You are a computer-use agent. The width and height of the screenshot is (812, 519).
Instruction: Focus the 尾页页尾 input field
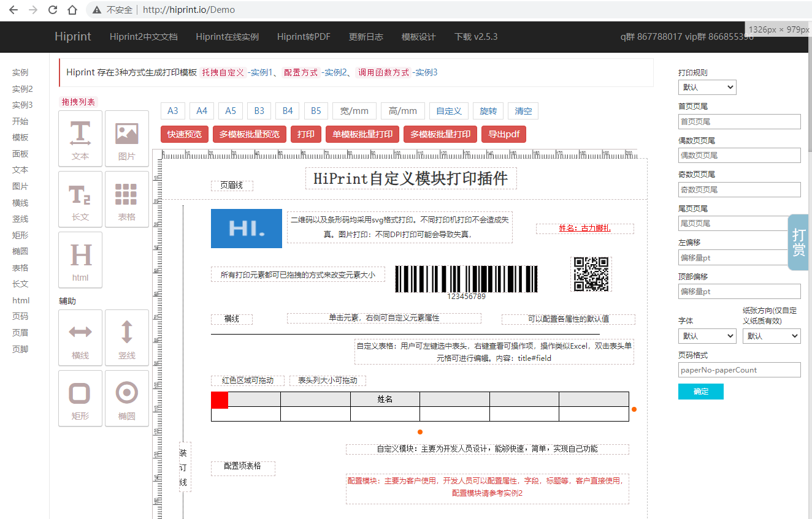740,223
